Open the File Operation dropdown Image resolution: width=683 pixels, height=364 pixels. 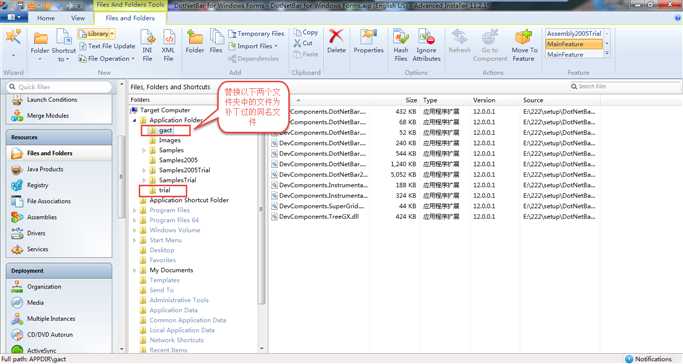[x=106, y=58]
